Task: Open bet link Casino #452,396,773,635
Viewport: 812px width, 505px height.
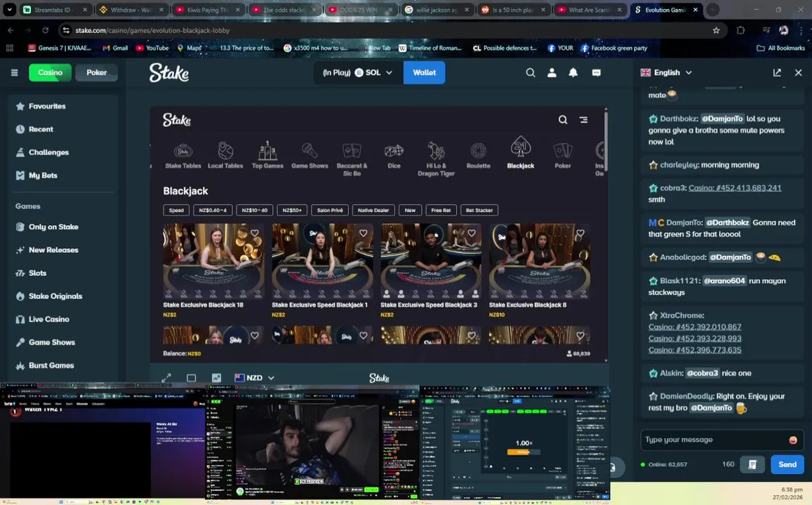Action: (x=695, y=350)
